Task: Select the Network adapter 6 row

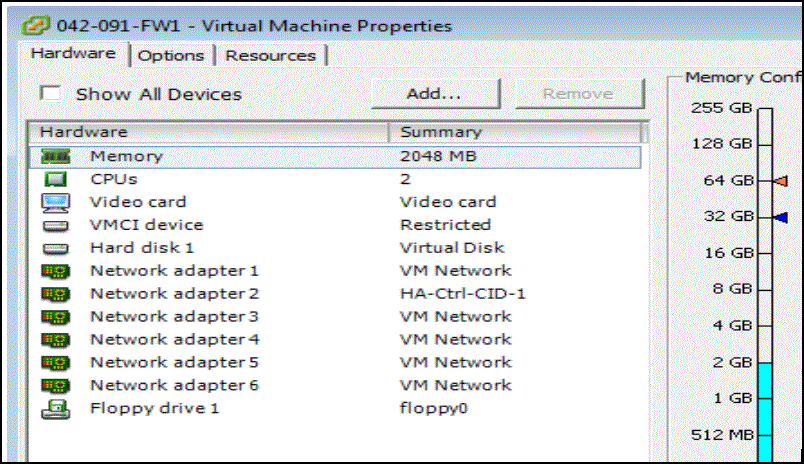Action: coord(174,385)
